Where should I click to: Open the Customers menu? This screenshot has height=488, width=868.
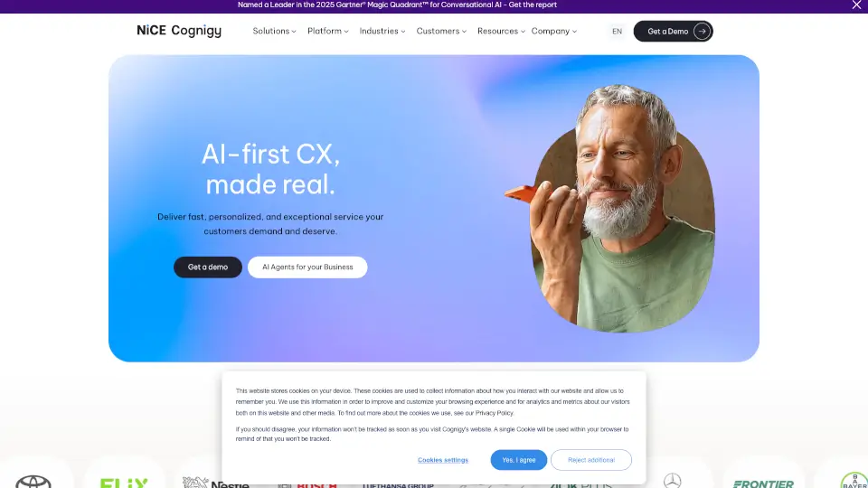pos(441,32)
